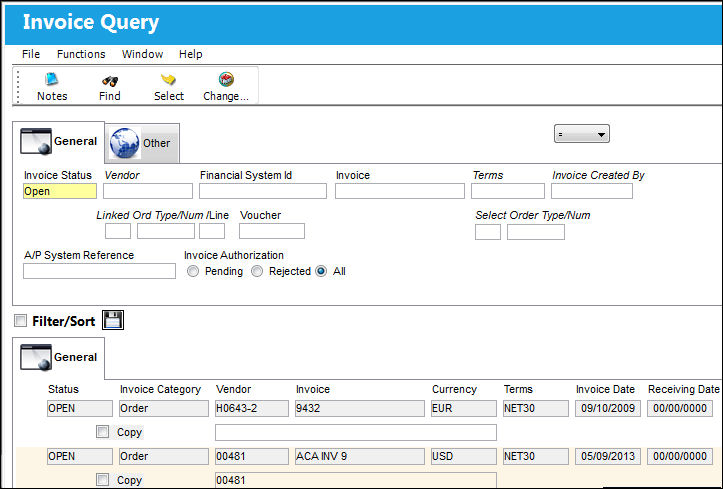Enable the Filter/Sort checkbox
This screenshot has height=489, width=723.
click(20, 320)
